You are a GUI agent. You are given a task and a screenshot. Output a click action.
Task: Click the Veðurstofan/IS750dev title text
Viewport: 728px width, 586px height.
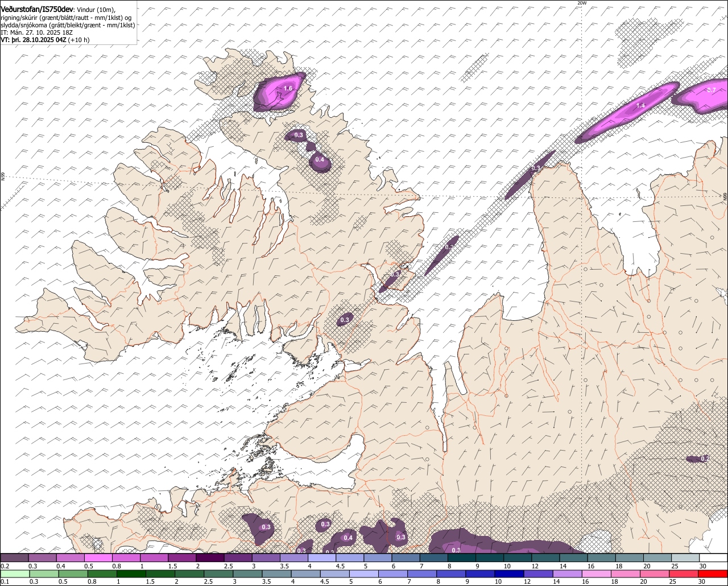pos(37,9)
